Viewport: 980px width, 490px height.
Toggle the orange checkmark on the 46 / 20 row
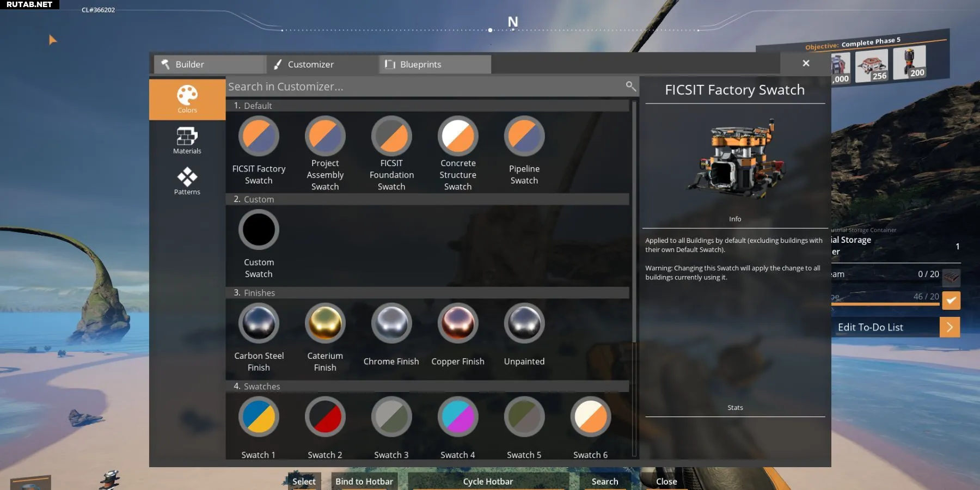click(x=951, y=301)
